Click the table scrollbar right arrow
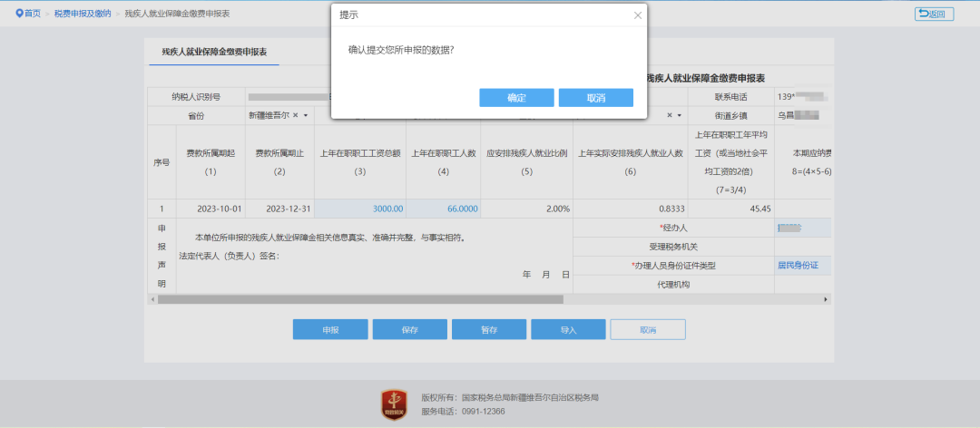 [827, 300]
